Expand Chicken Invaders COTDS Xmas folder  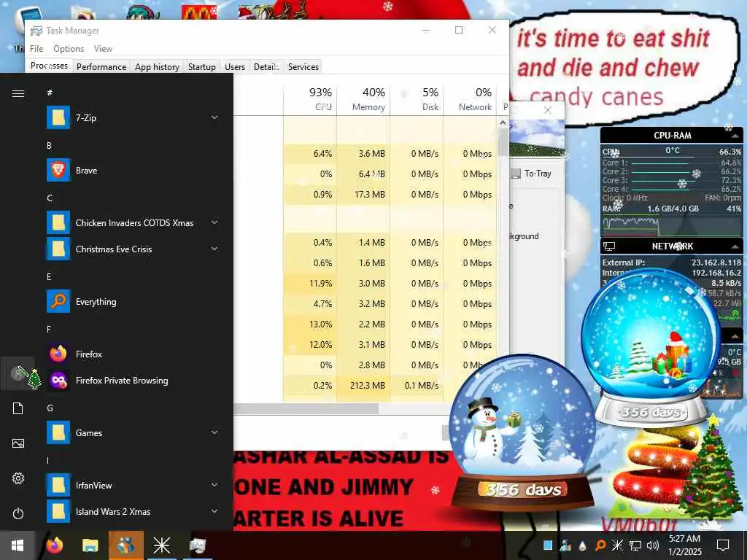pos(214,222)
